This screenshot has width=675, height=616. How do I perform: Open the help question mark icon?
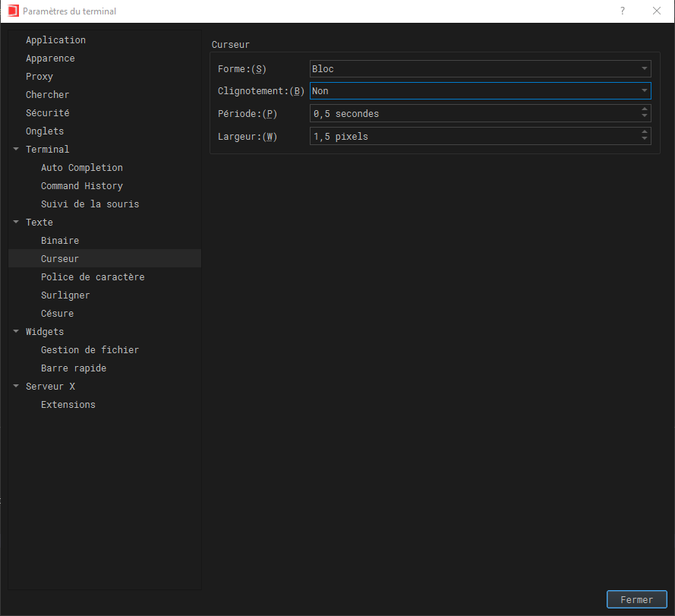tap(622, 11)
